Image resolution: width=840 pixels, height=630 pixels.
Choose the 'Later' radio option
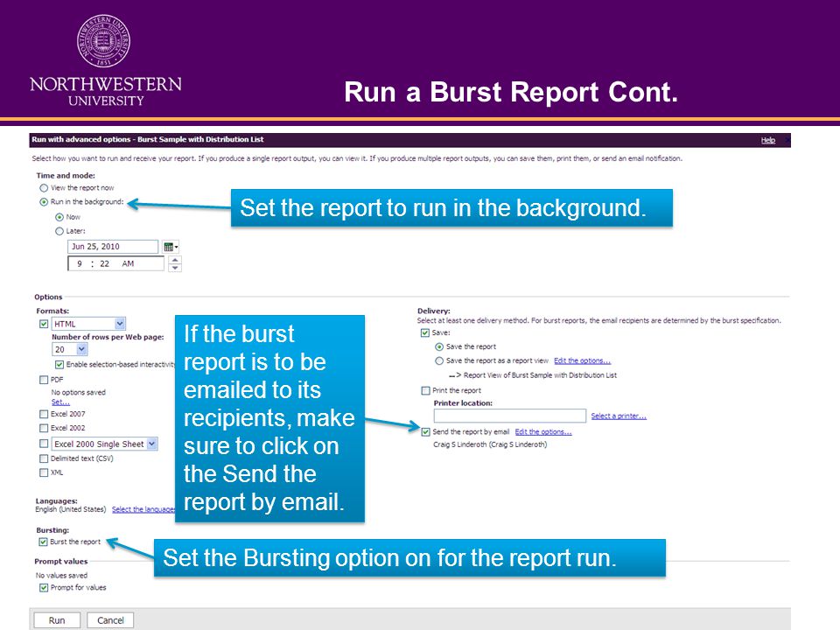59,231
